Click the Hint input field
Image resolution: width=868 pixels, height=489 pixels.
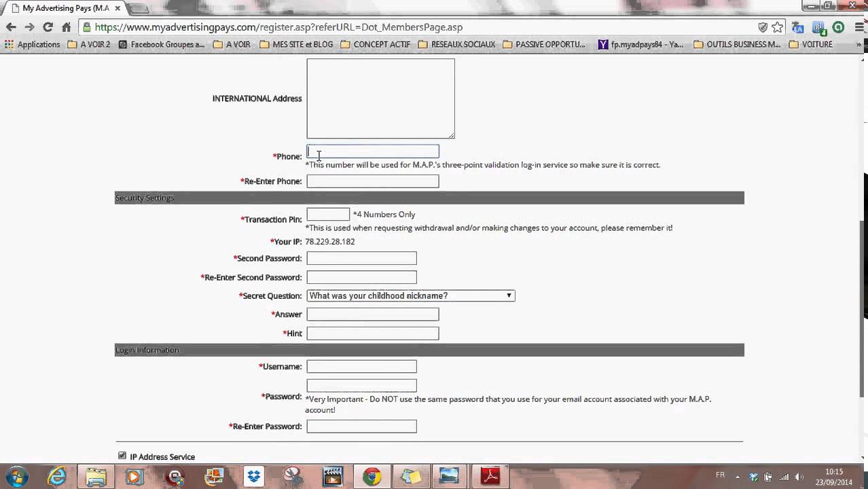pos(373,333)
